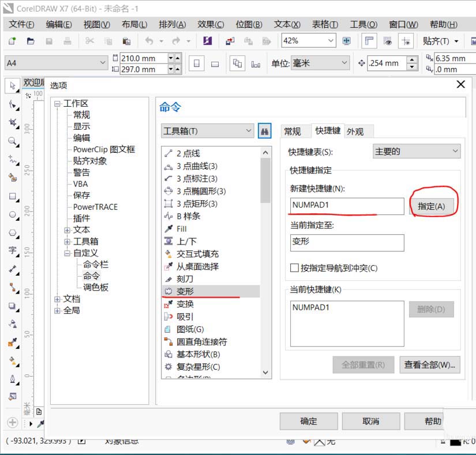Click the Full-screen preview icon

(346, 40)
